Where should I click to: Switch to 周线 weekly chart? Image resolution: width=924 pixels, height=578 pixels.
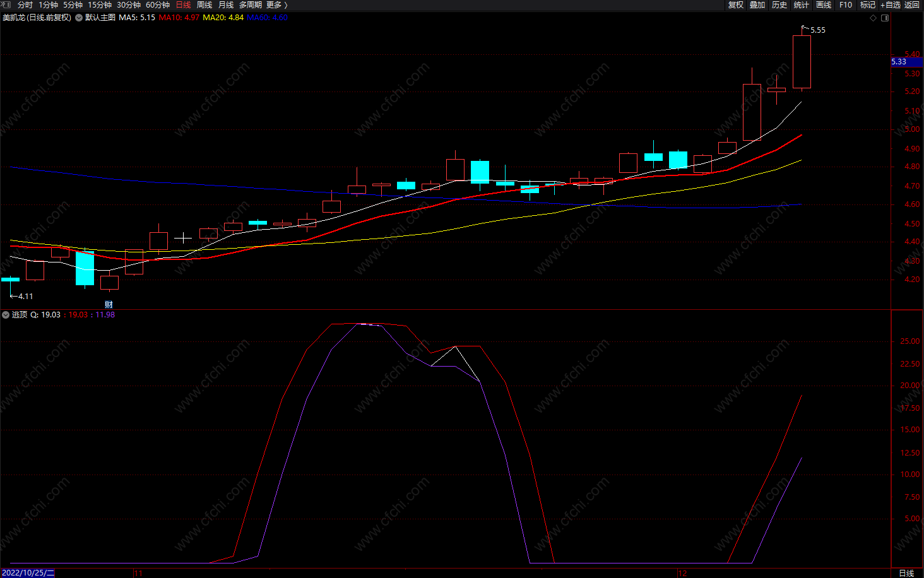(x=204, y=4)
